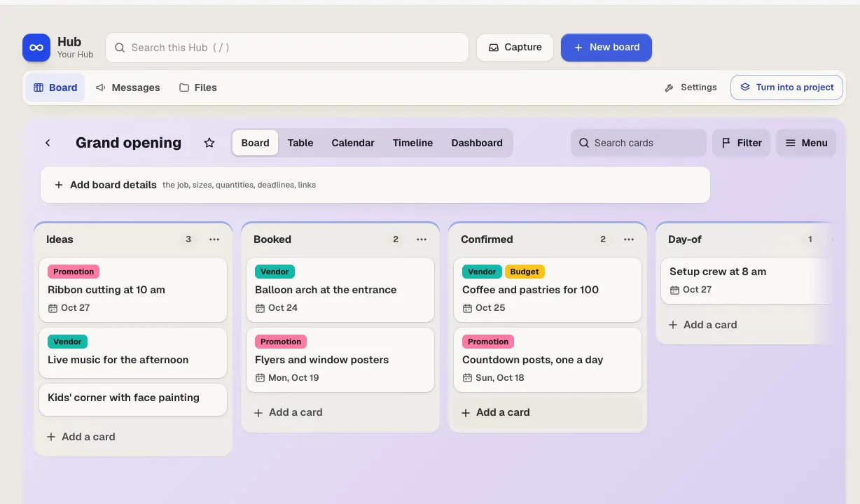Switch to the Board section tab
860x504 pixels.
[55, 87]
